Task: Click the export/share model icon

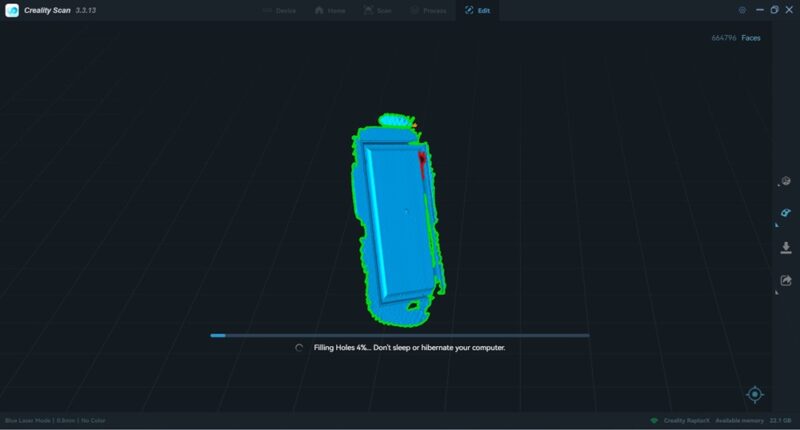Action: (786, 281)
